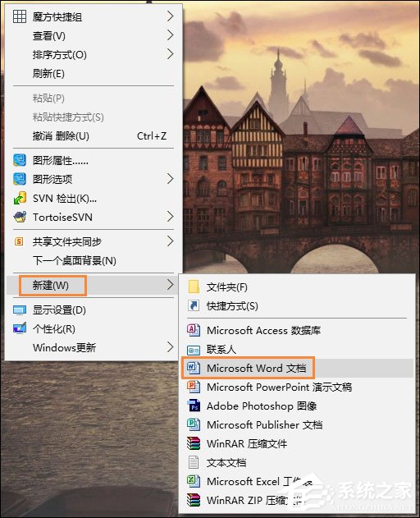Expand the 查看(V) submenu arrow

pos(170,35)
